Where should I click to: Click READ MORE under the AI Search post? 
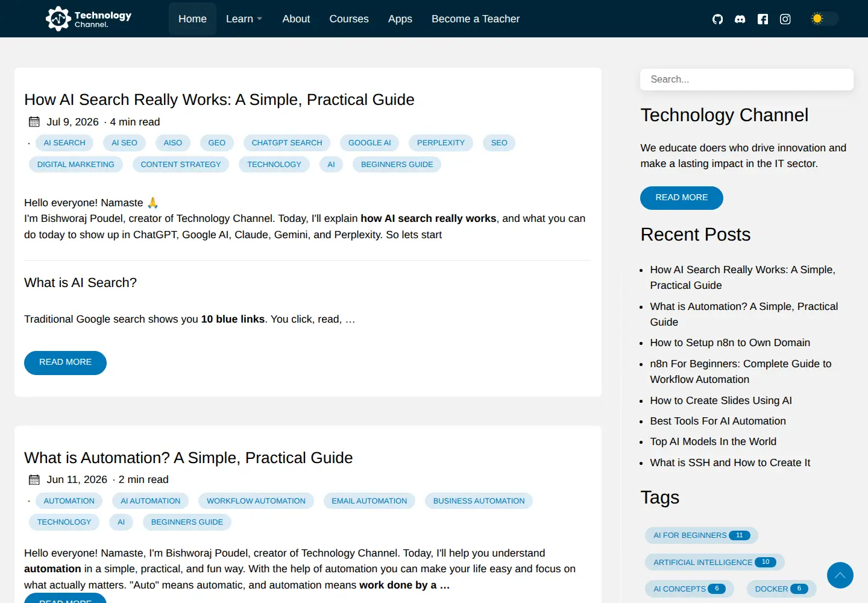tap(65, 362)
